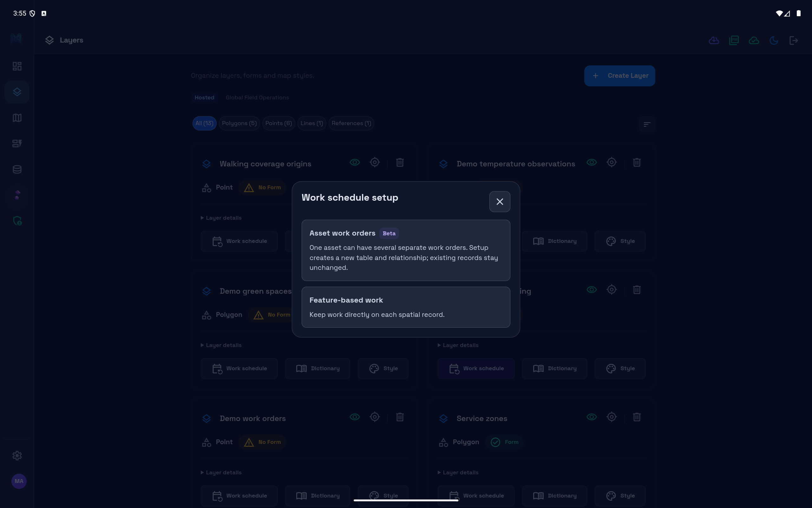This screenshot has width=812, height=508.
Task: Zoom to Service zones target icon
Action: point(612,417)
